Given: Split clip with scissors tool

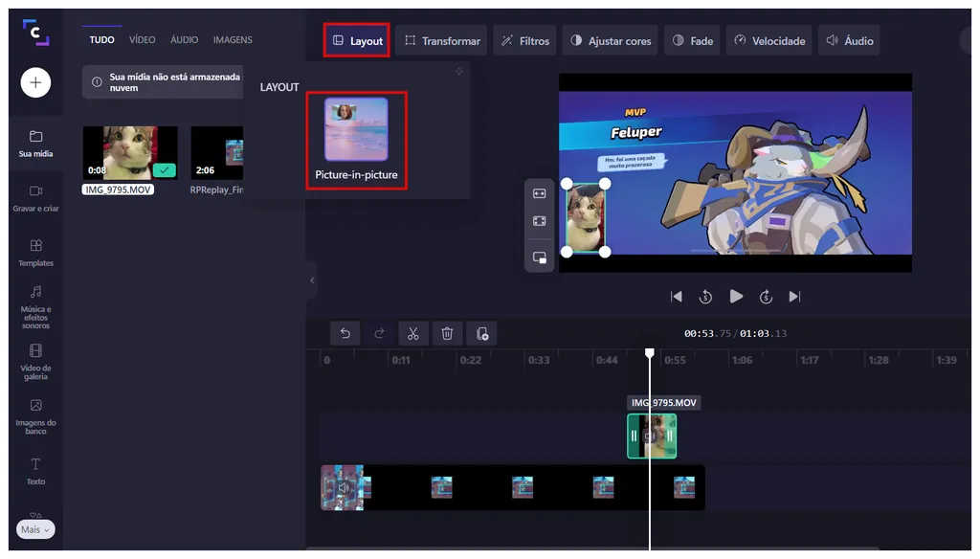Looking at the screenshot, I should (x=413, y=333).
